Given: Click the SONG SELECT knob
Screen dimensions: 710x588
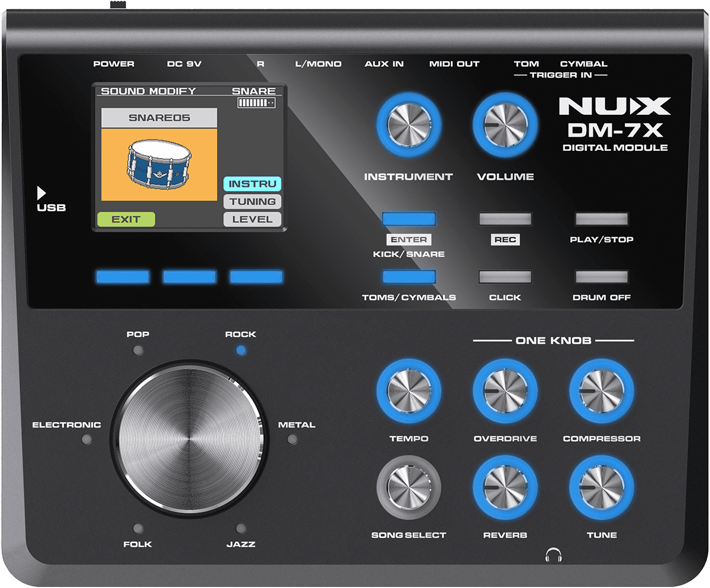Looking at the screenshot, I should (x=408, y=487).
